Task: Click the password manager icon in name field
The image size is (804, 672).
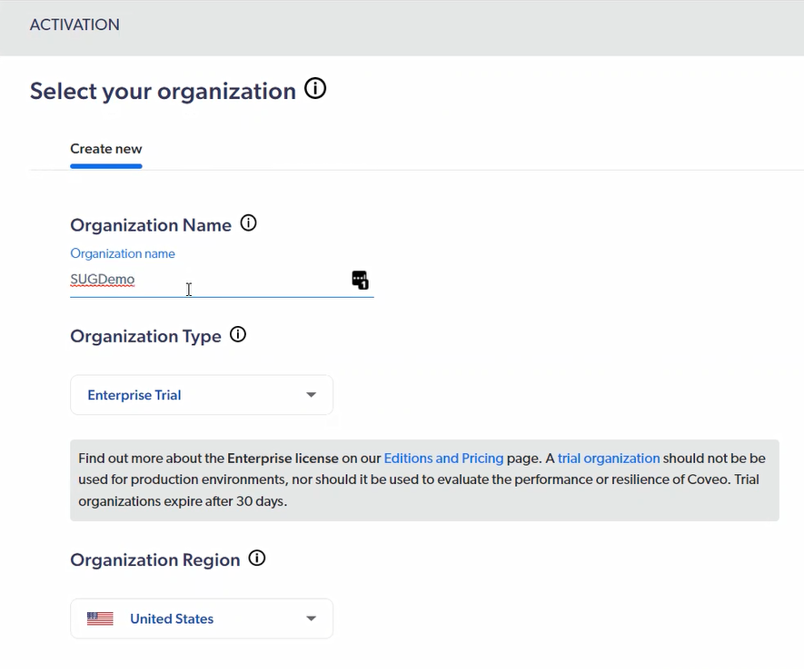Action: click(x=360, y=280)
